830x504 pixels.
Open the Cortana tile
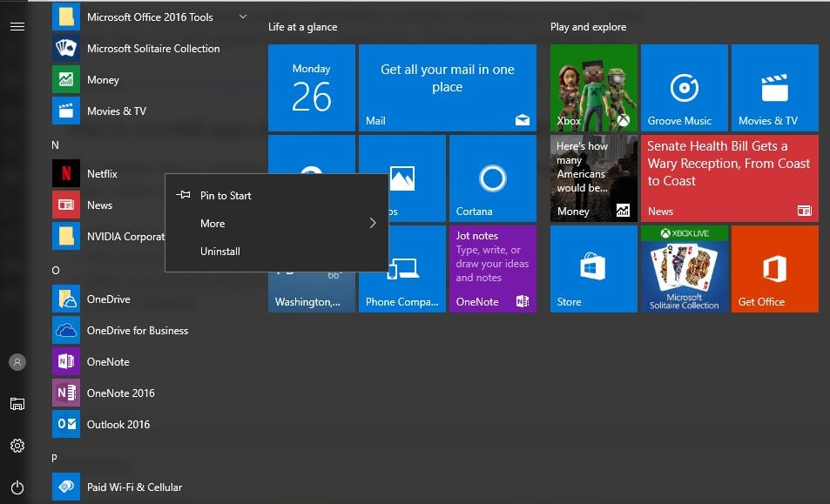(493, 178)
